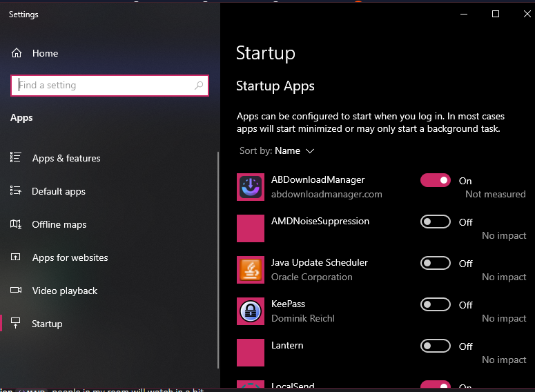535x392 pixels.
Task: Maximize the Settings window
Action: coord(496,14)
